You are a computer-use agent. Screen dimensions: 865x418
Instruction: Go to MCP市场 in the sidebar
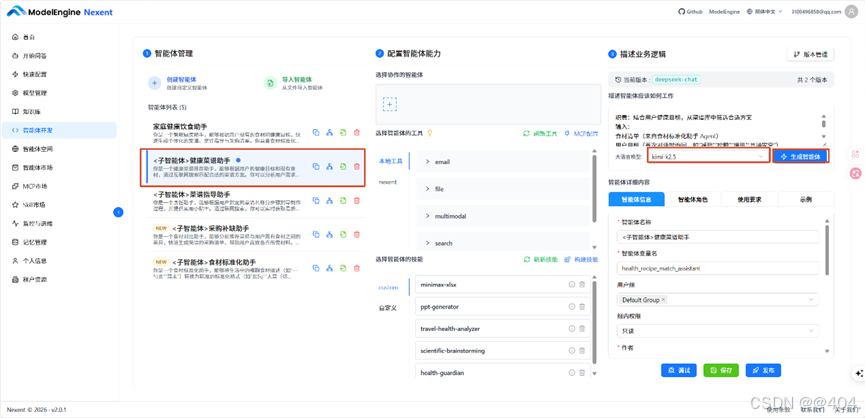tap(58, 186)
